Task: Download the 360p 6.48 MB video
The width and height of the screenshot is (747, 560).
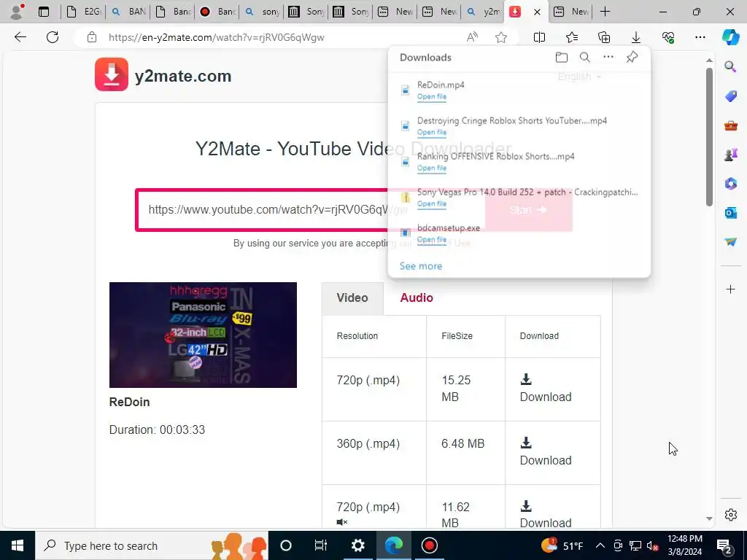Action: 546,452
